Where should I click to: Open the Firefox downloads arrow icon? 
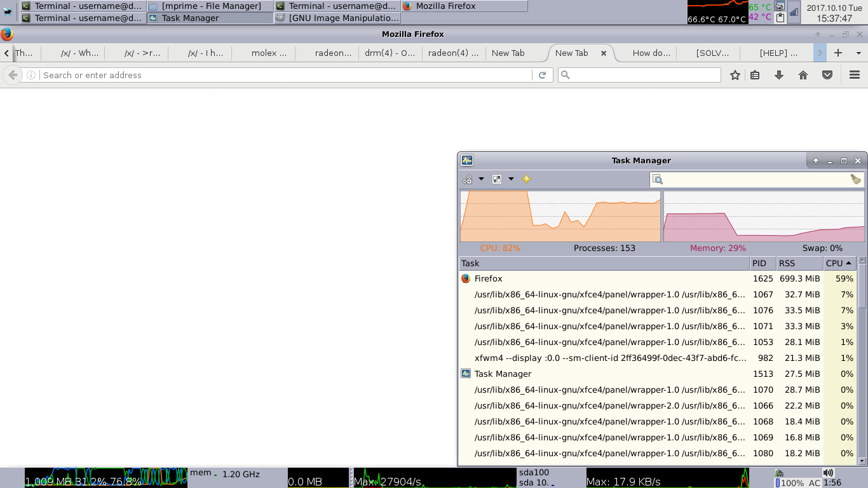pos(779,75)
